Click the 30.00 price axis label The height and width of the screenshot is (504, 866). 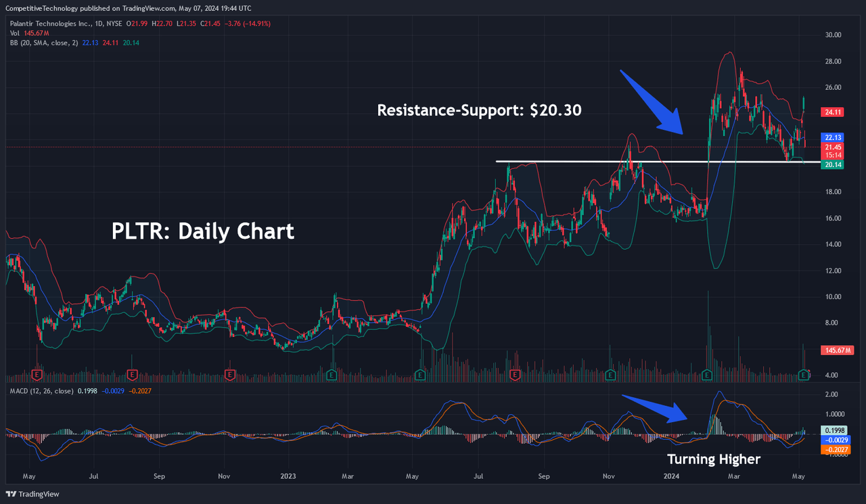[832, 35]
